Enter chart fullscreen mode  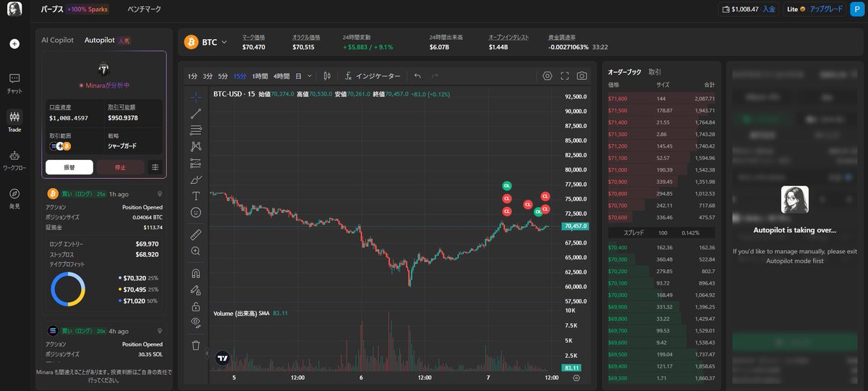click(x=565, y=76)
